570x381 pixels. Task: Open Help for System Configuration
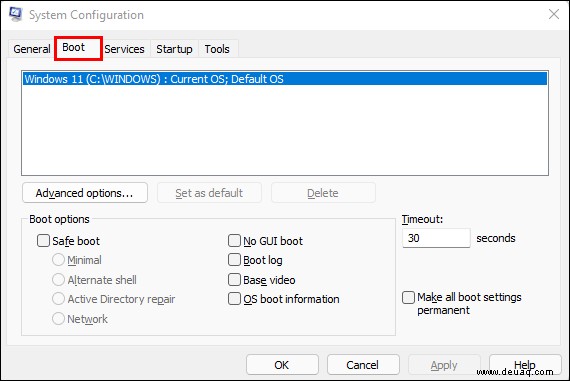coord(525,365)
